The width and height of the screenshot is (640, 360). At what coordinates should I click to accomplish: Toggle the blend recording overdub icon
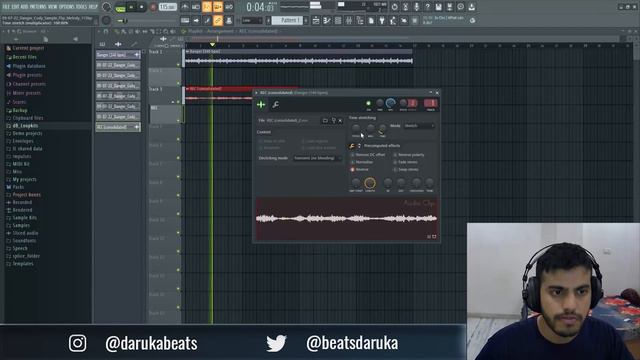(218, 7)
